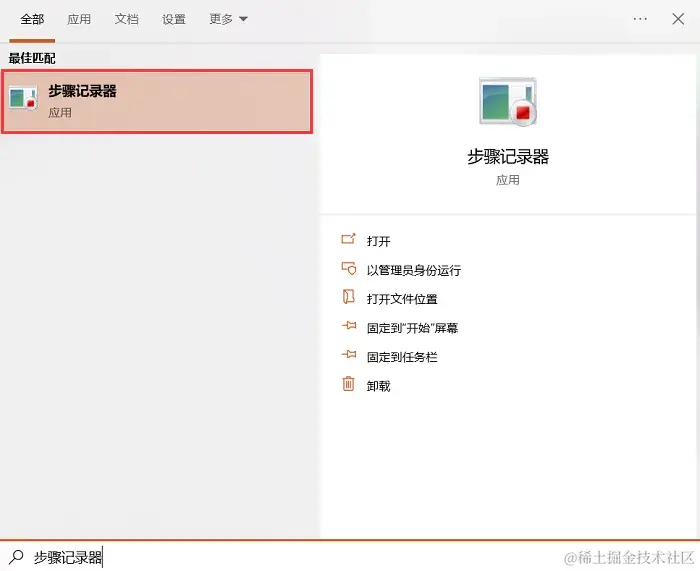Click the trash icon beside 卸载
The image size is (700, 571).
348,383
